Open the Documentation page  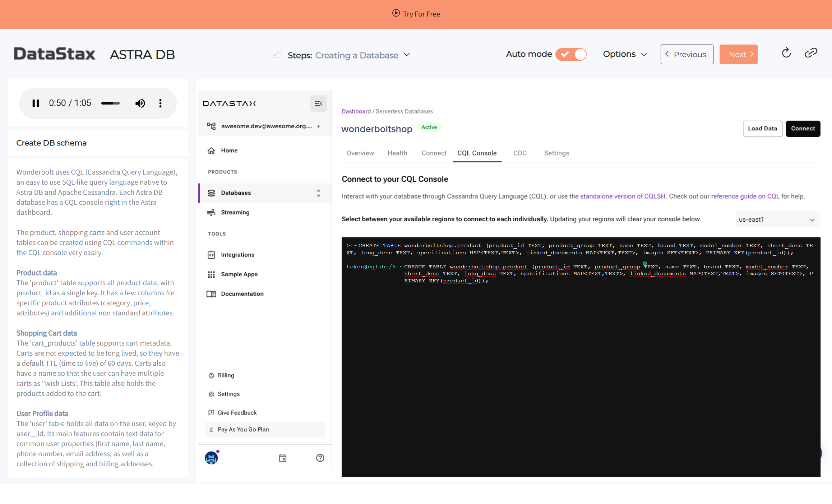click(x=241, y=293)
